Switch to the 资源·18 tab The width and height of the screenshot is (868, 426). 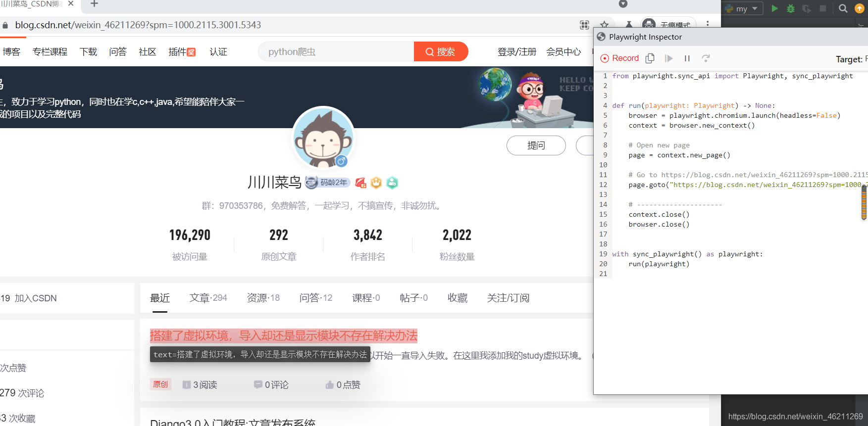(263, 298)
